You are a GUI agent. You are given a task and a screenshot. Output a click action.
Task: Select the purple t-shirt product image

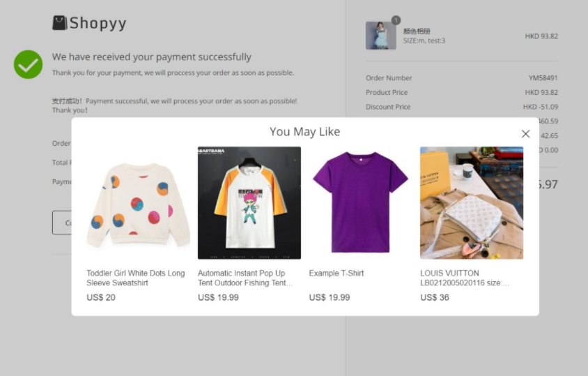click(360, 203)
